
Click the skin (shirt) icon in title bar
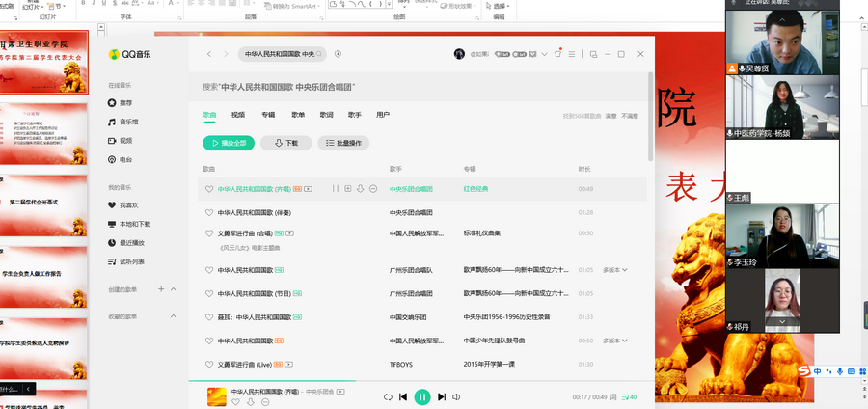557,53
